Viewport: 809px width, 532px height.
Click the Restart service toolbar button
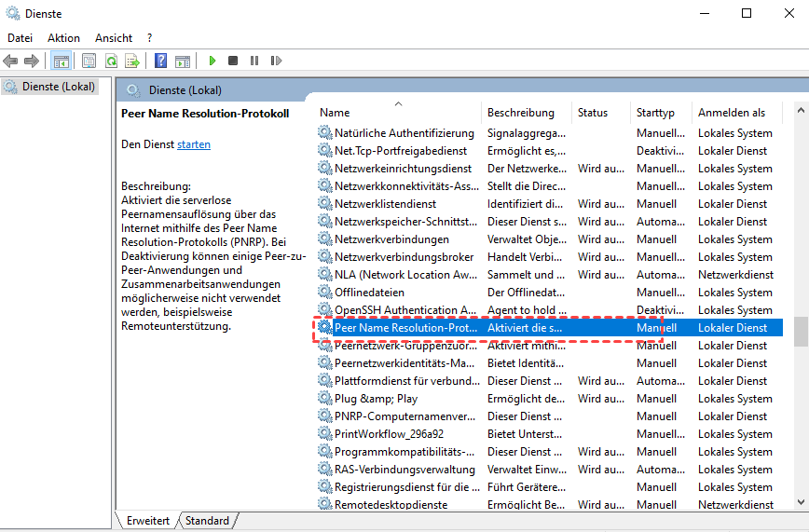[x=276, y=61]
